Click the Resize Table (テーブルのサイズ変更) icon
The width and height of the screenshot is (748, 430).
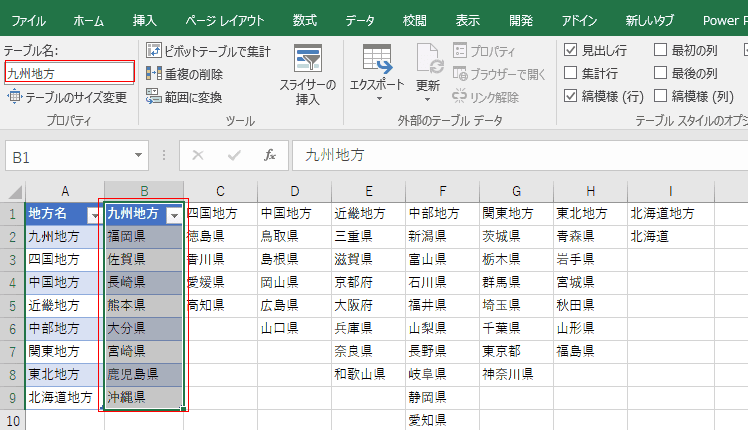coord(14,97)
